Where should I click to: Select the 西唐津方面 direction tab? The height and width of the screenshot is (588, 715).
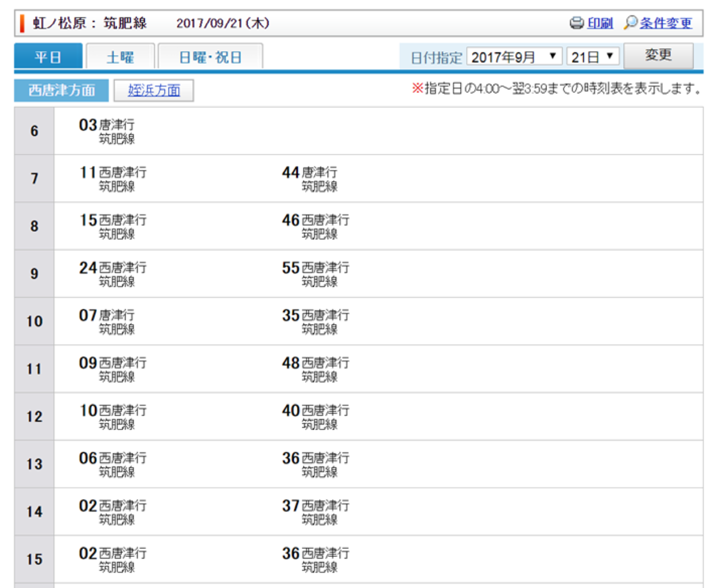click(x=62, y=90)
